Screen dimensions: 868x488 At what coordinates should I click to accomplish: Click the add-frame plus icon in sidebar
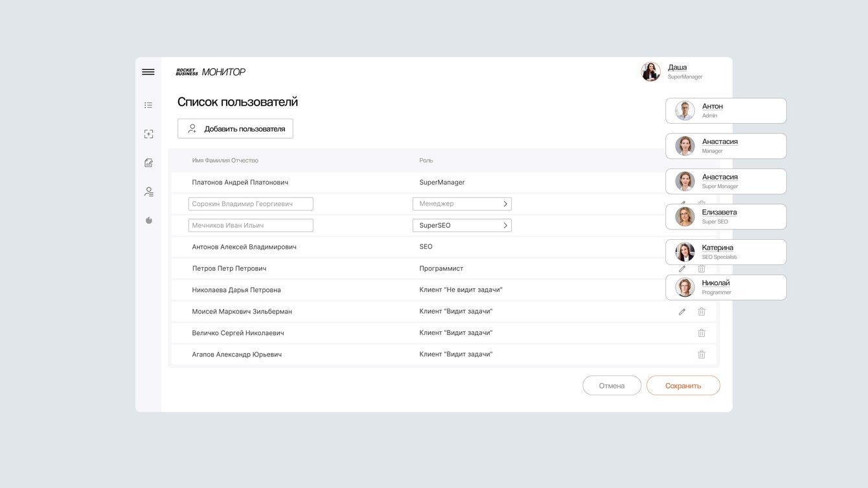(148, 134)
